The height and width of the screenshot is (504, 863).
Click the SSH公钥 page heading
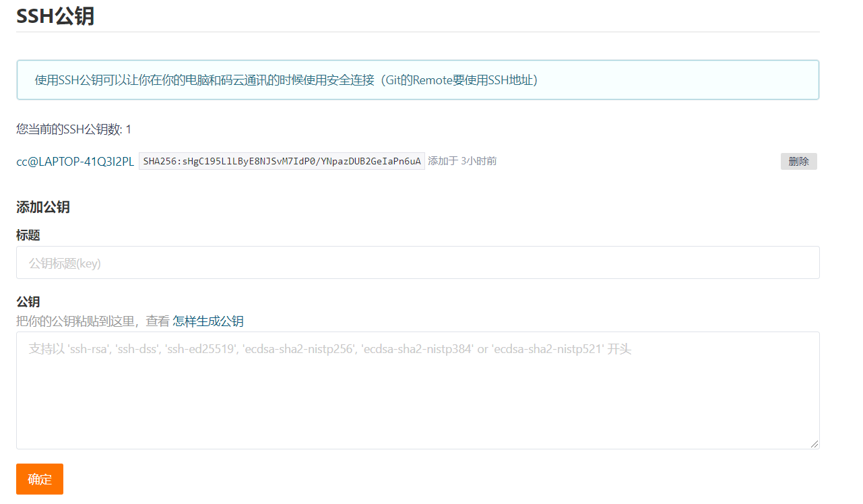point(57,15)
